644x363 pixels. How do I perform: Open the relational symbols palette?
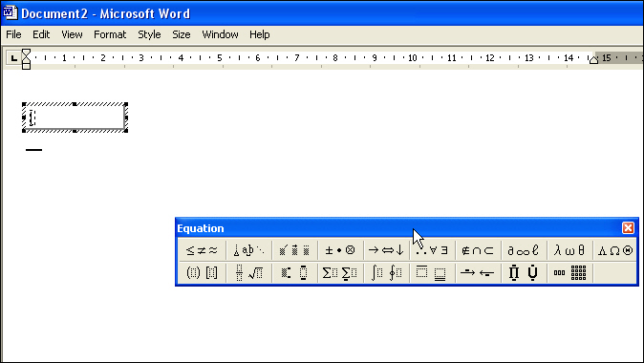point(202,250)
